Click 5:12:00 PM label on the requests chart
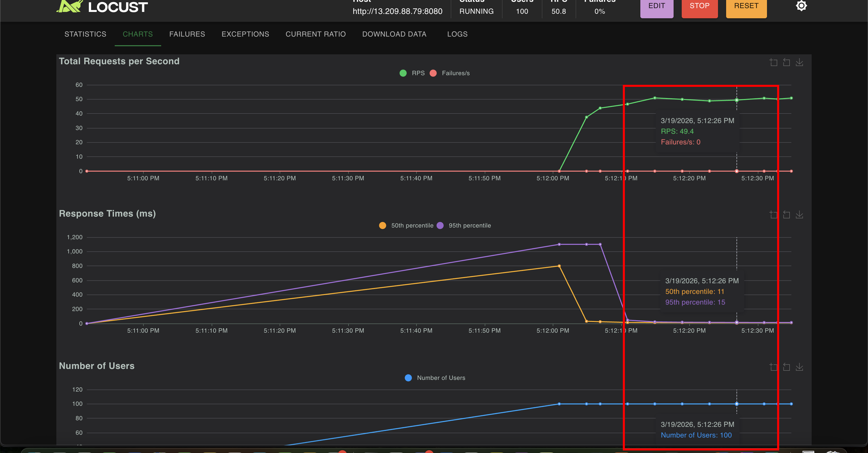This screenshot has width=868, height=453. [x=553, y=178]
